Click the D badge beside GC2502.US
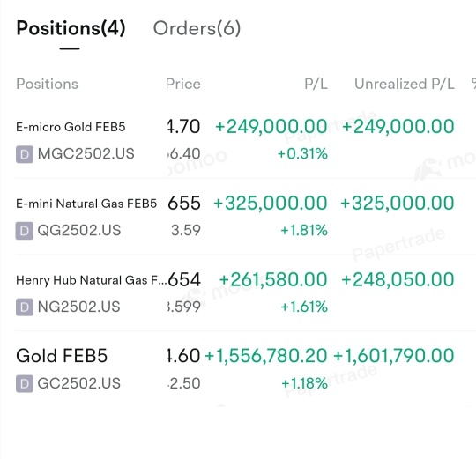 (25, 383)
